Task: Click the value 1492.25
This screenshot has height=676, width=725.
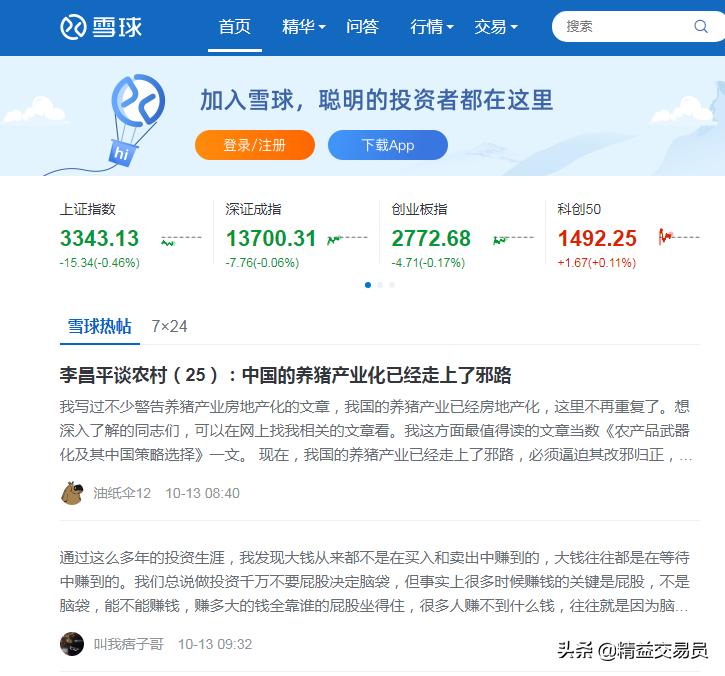Action: [x=597, y=239]
